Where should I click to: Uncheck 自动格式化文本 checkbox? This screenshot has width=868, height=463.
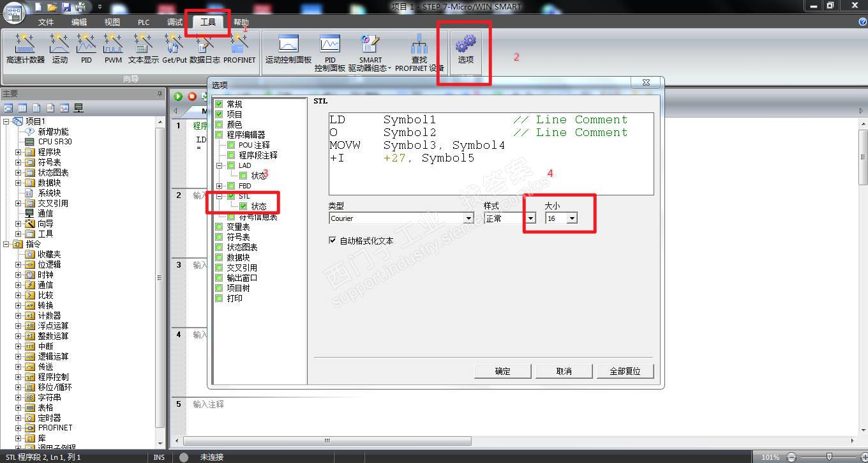coord(332,241)
